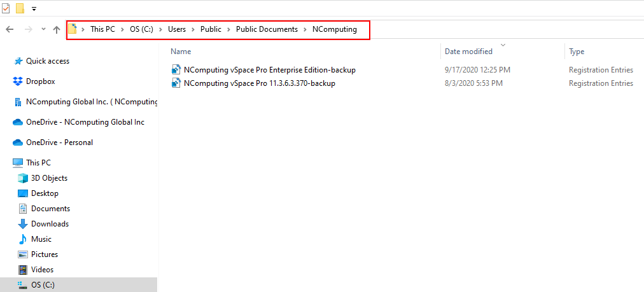This screenshot has height=292, width=644.
Task: Select NComputing vSpace Pro Enterprise Edition-backup file
Action: pyautogui.click(x=270, y=70)
